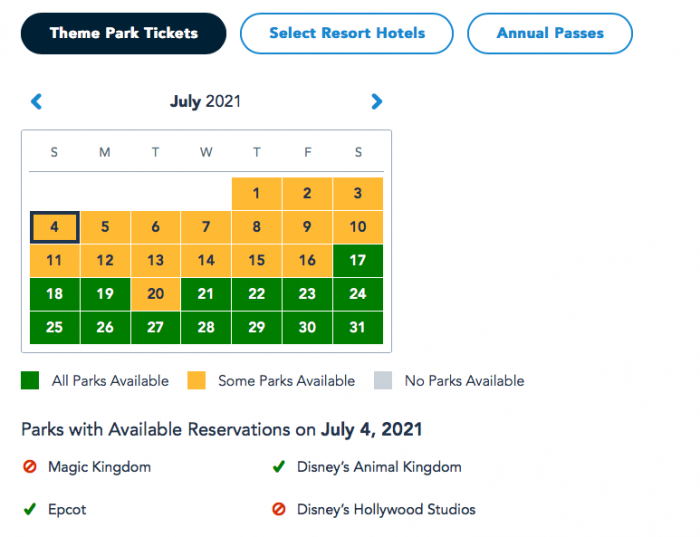Viewport: 700px width, 537px height.
Task: Pick July 20 in the calendar
Action: pos(155,294)
